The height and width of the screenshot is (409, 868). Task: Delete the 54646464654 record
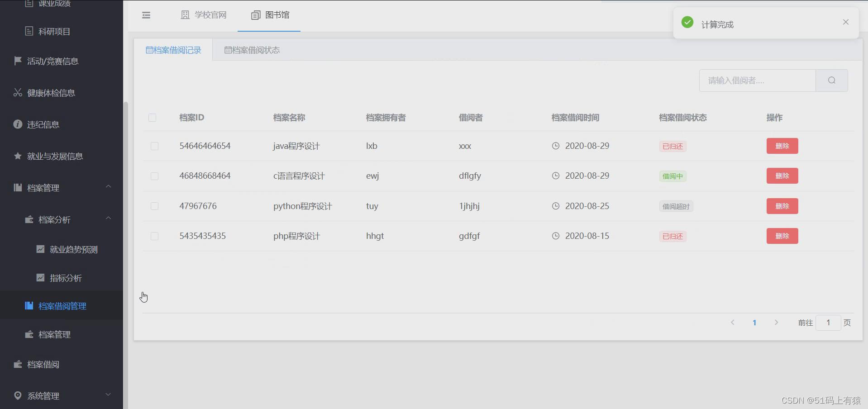(782, 146)
